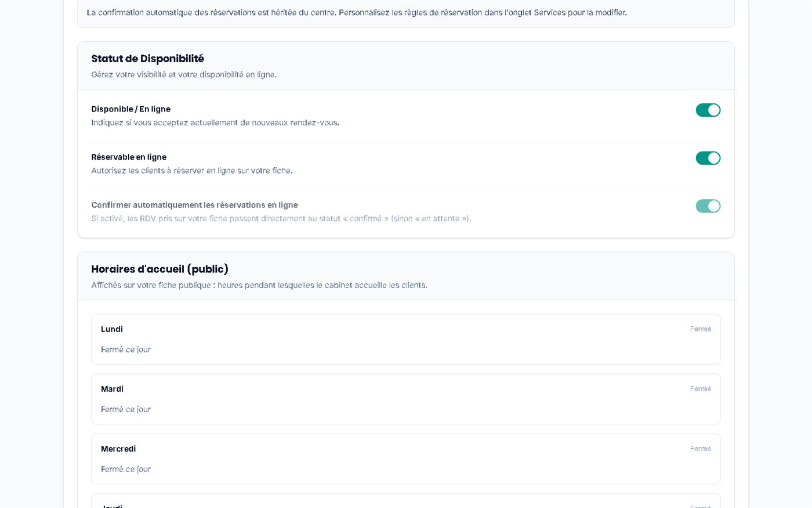Click the Horaires d'accueil (public) heading

[160, 269]
